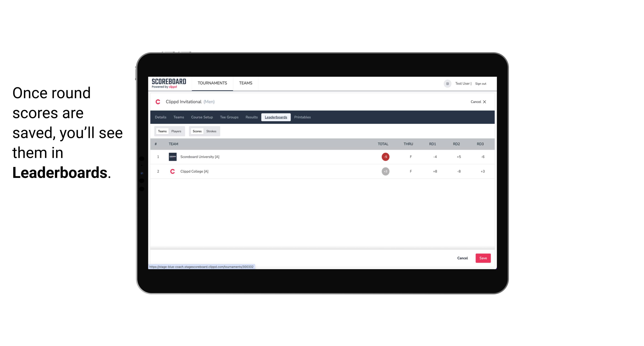Click the Course Setup tab
This screenshot has width=644, height=346.
(x=202, y=117)
